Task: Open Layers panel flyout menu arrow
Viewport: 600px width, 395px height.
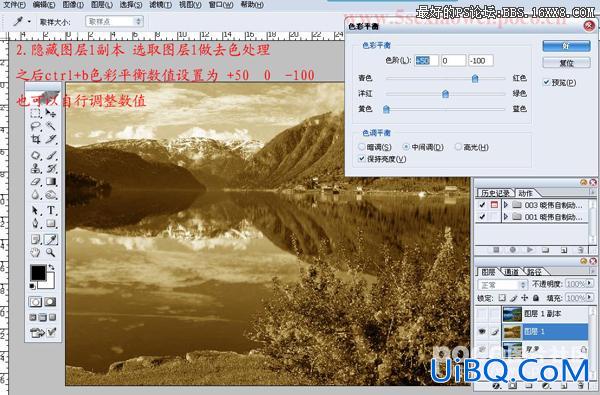Action: pos(593,270)
